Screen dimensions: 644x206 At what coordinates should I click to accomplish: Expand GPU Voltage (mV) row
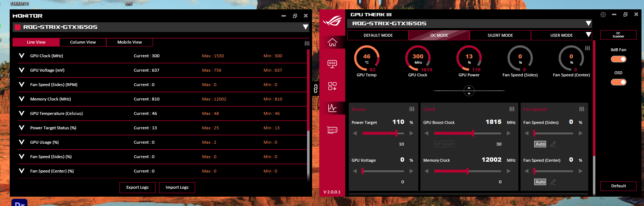tap(22, 70)
